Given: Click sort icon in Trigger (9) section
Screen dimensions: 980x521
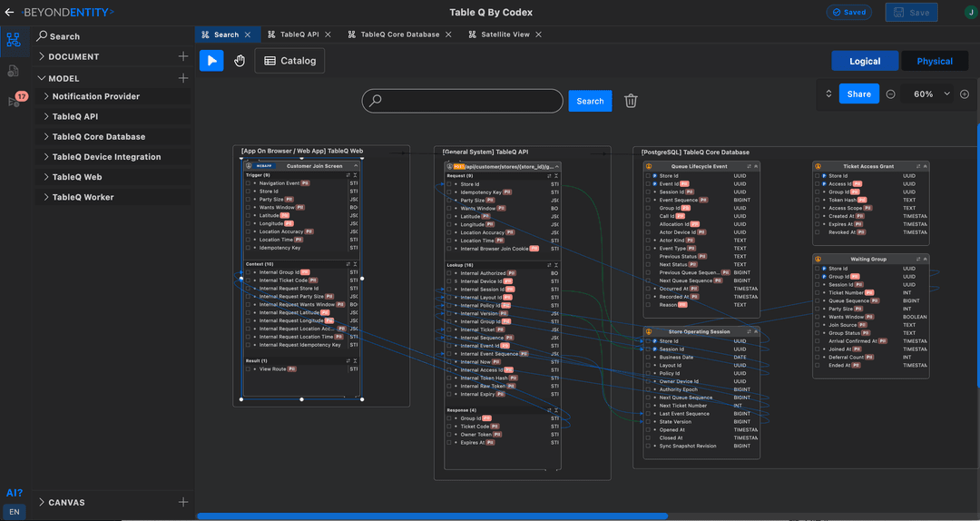Looking at the screenshot, I should click(x=348, y=175).
